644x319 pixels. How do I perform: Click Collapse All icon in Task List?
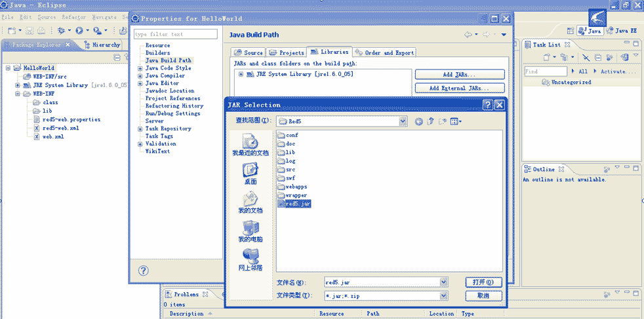coord(598,58)
